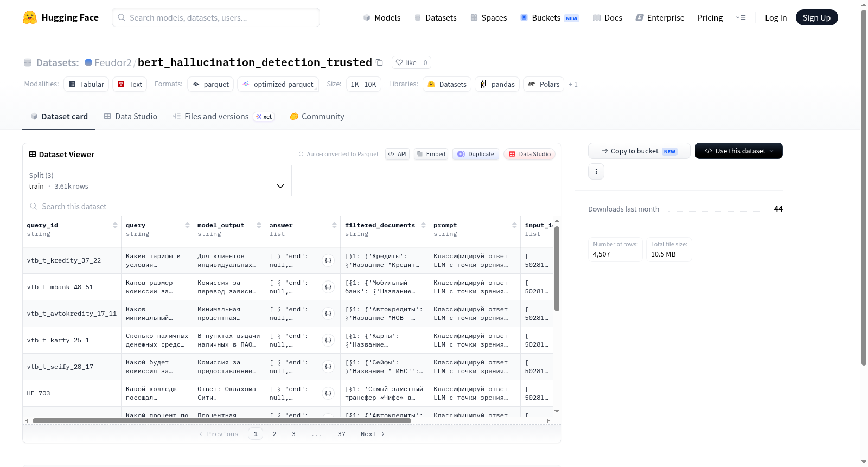Expand JSON answer for vtb_t_mbank_48_51 row

click(x=328, y=287)
